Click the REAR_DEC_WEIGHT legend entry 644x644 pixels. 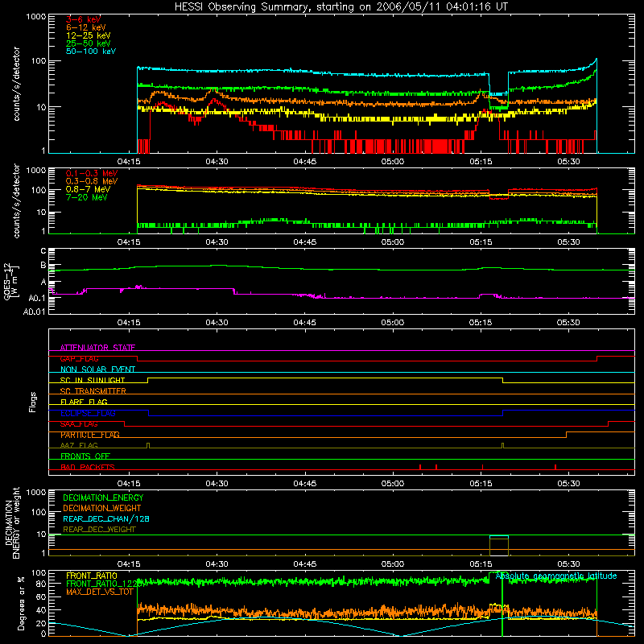coord(99,530)
